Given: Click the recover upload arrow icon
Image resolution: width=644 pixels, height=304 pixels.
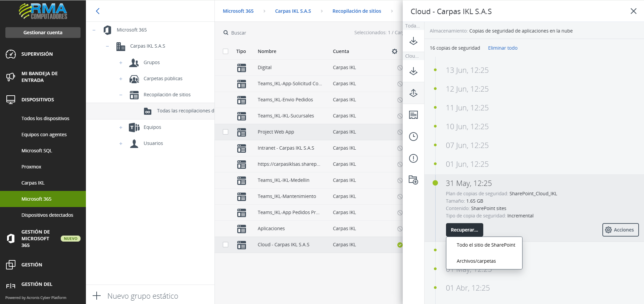Looking at the screenshot, I should [413, 93].
